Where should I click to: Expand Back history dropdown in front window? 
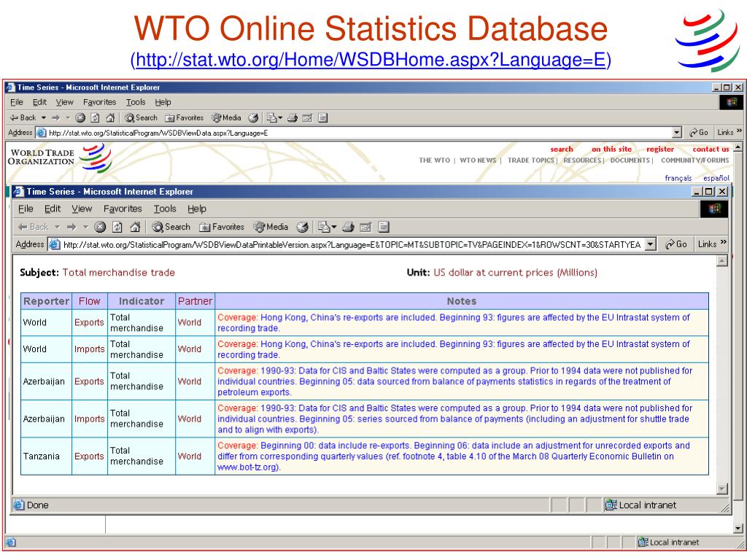(57, 227)
